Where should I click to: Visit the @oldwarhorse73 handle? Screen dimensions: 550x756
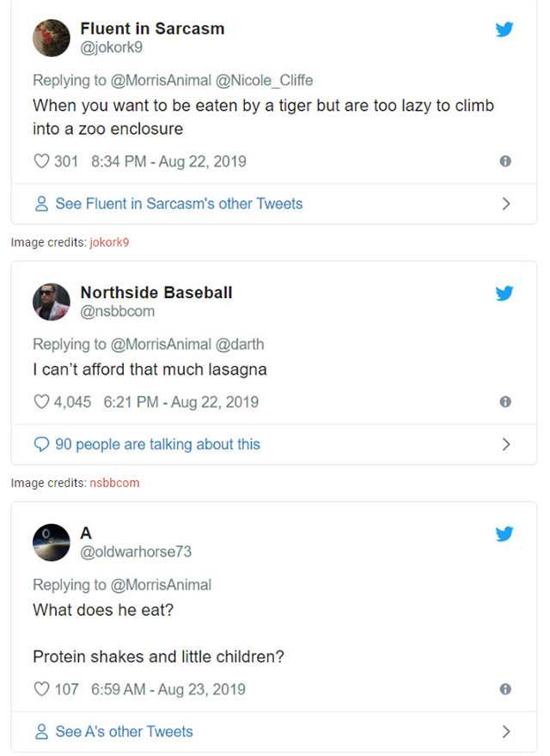pyautogui.click(x=136, y=552)
